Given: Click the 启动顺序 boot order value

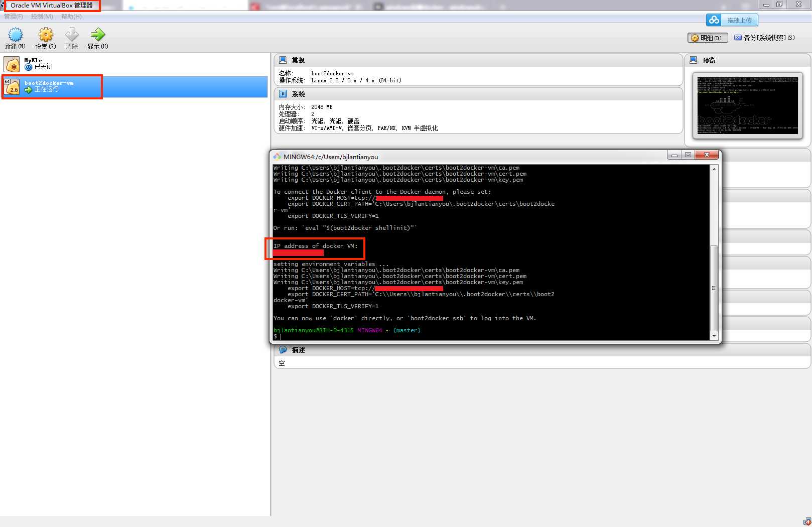Looking at the screenshot, I should point(335,121).
